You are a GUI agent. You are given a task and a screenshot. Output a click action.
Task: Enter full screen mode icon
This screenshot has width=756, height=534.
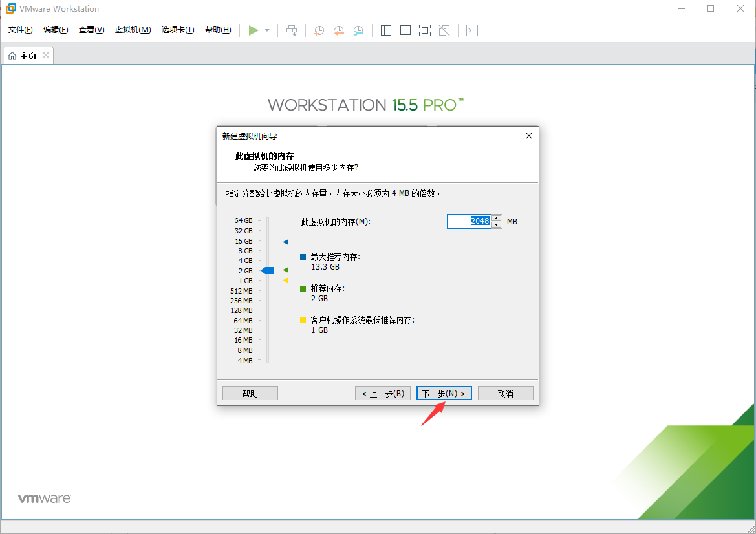click(425, 30)
